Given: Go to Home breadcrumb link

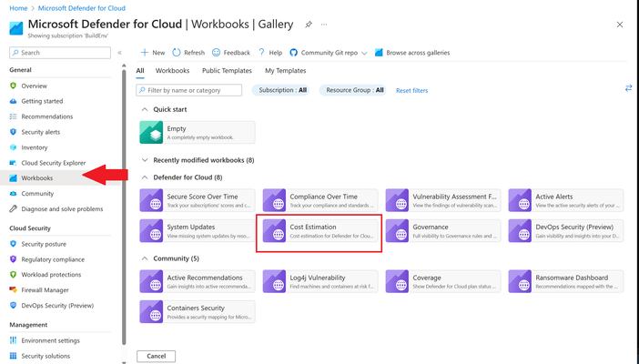Looking at the screenshot, I should tap(18, 8).
